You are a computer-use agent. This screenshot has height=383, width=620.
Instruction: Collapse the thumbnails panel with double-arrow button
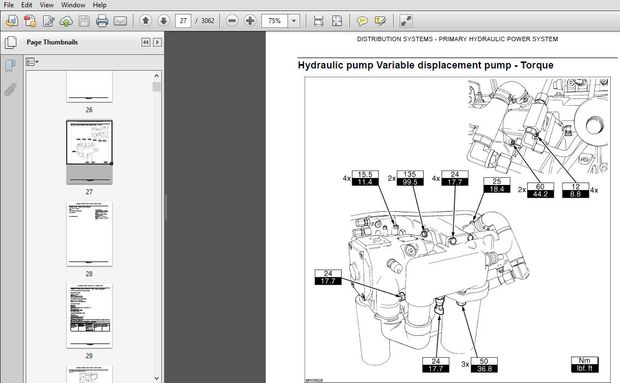pos(146,42)
